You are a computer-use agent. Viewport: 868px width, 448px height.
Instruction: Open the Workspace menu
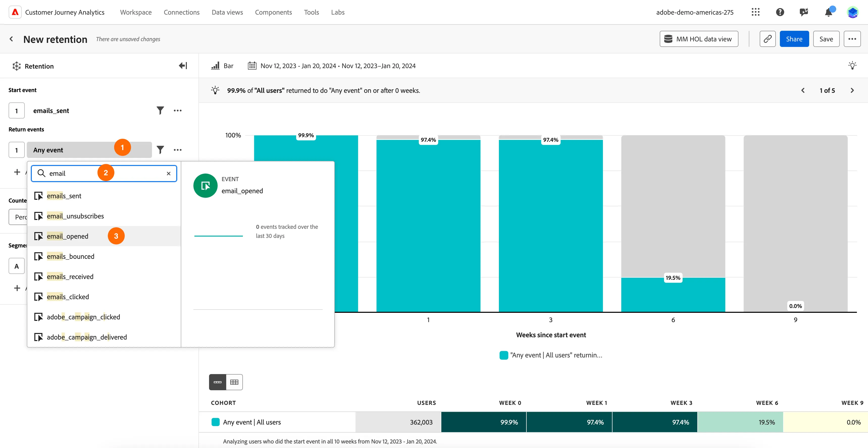136,12
